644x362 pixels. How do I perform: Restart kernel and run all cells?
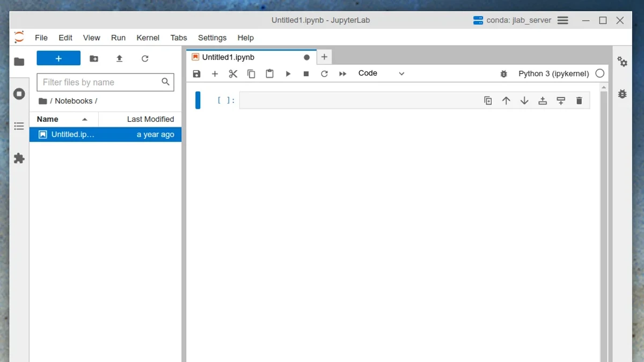click(342, 74)
